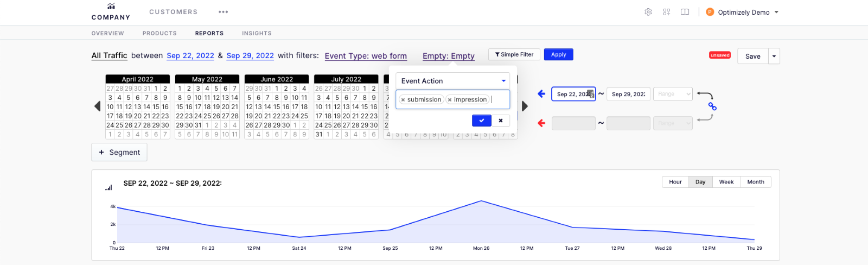Open the documentation book icon
868x265 pixels.
[685, 12]
